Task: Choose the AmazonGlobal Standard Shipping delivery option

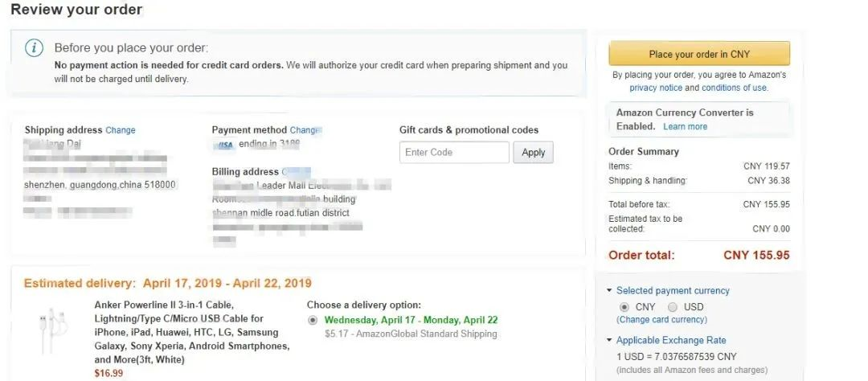Action: [x=313, y=320]
